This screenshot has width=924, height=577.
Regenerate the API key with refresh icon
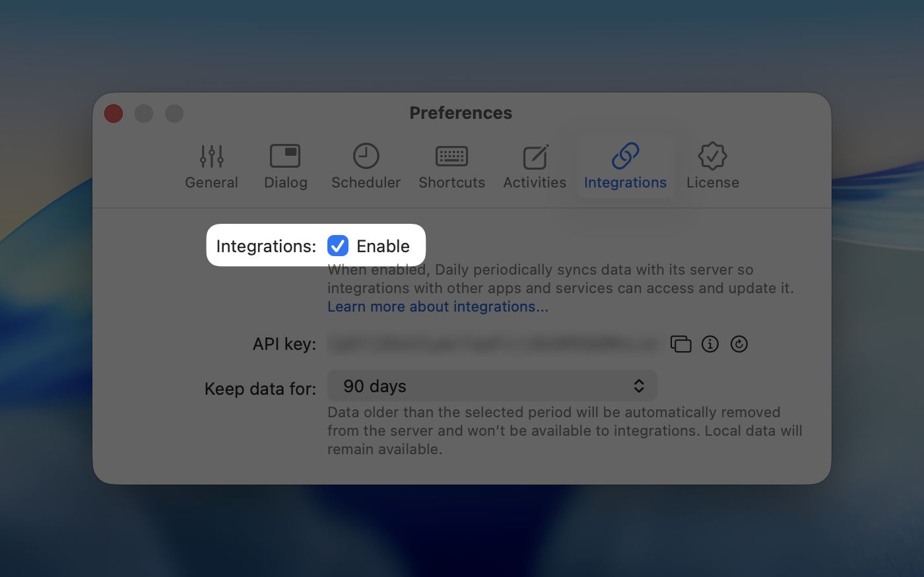[739, 344]
